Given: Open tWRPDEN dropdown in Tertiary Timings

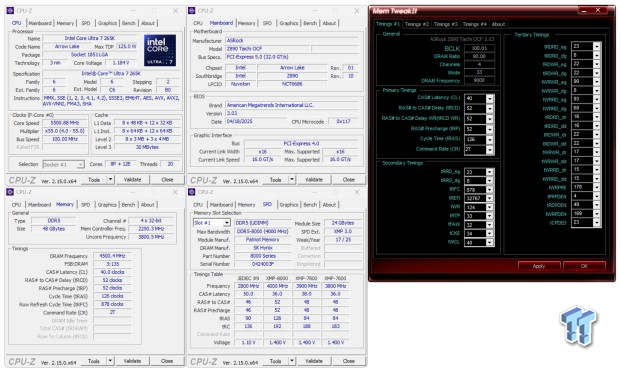Looking at the screenshot, I should pyautogui.click(x=597, y=214).
